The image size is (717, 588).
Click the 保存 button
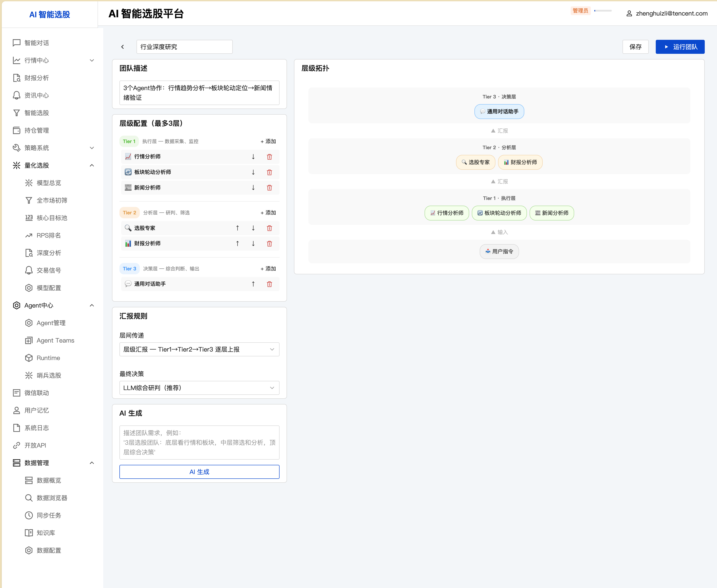pyautogui.click(x=635, y=47)
